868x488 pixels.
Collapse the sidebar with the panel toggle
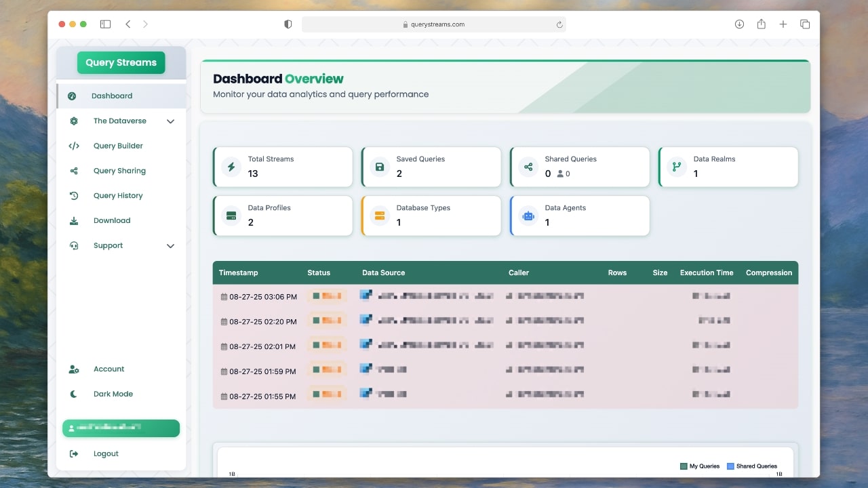click(105, 24)
